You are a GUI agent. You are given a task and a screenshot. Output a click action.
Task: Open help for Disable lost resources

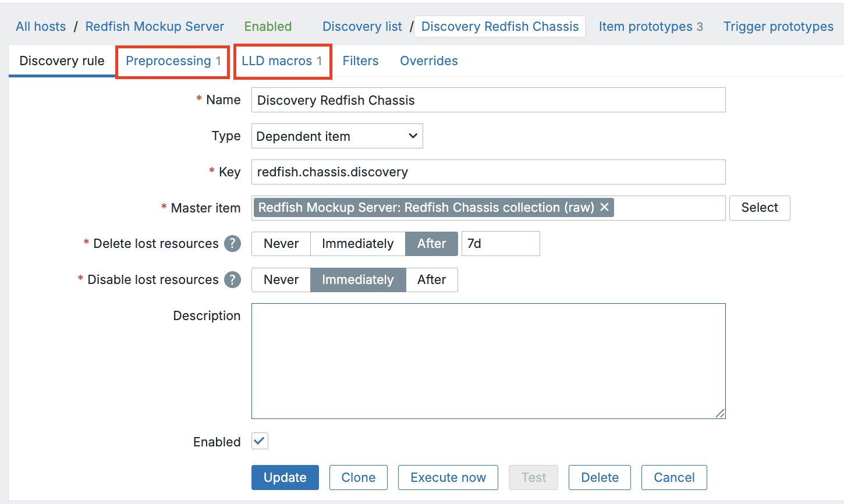(x=232, y=279)
